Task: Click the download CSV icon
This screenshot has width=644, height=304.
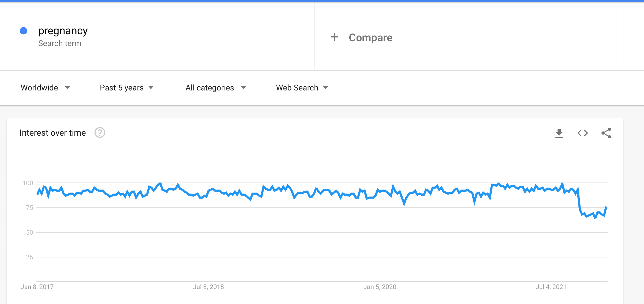Action: pos(559,133)
